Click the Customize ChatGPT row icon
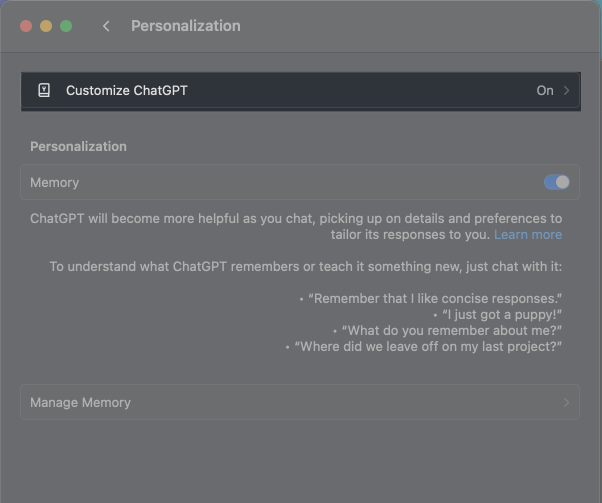Screen dimensions: 602x503 pos(44,90)
